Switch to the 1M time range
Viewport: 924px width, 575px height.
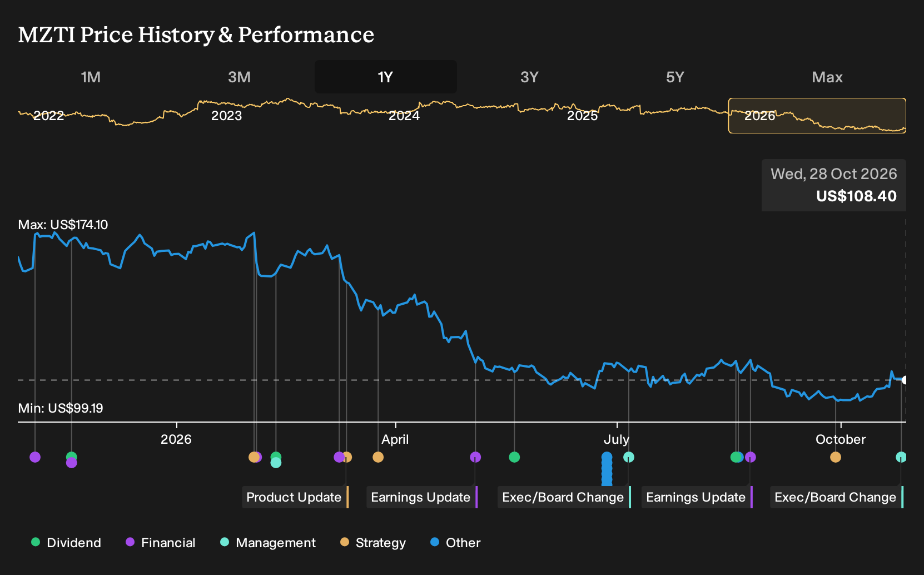pos(91,77)
